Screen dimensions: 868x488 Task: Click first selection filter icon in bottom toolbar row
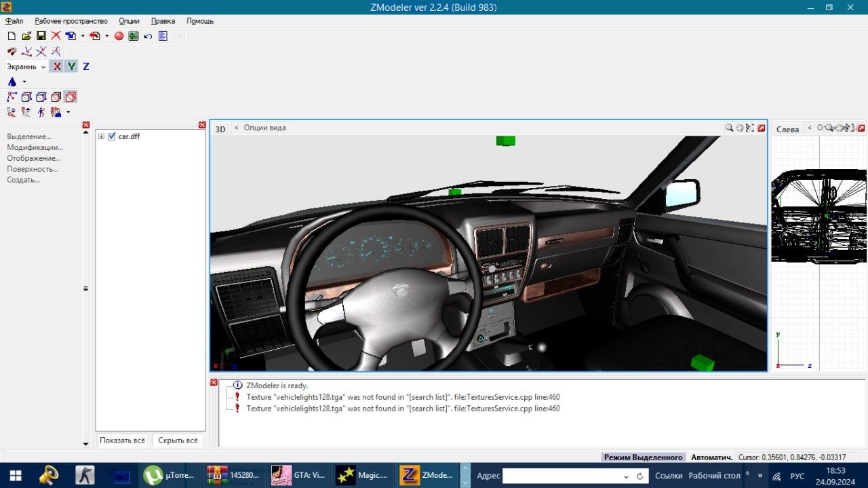[12, 112]
